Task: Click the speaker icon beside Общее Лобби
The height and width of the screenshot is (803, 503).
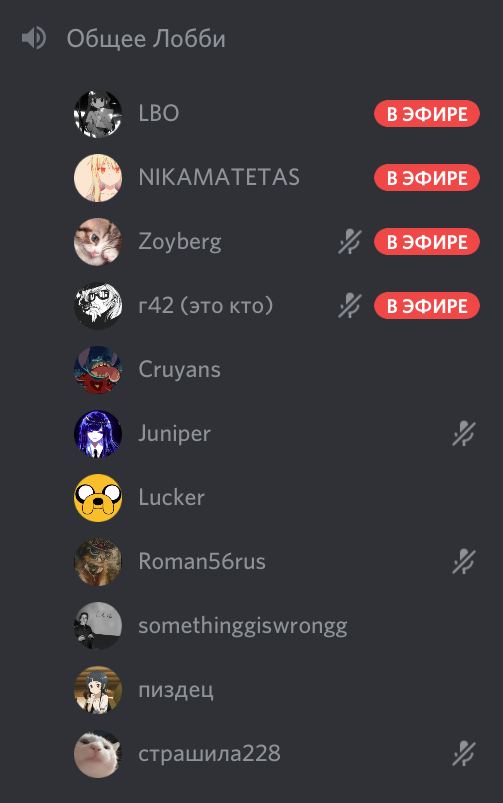Action: pos(34,38)
